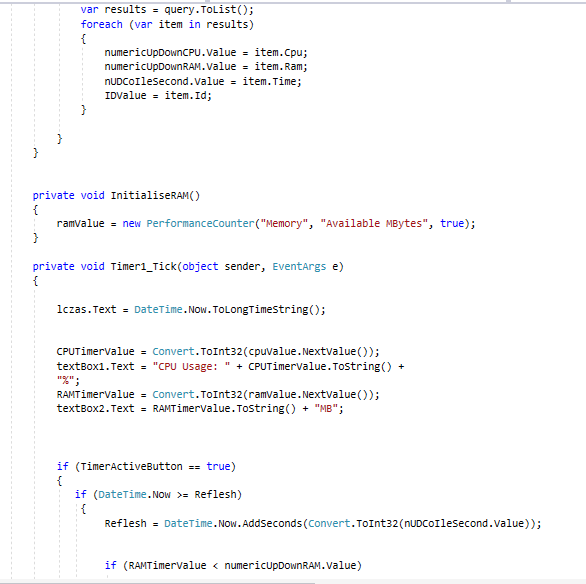Click the foreach keyword
The image size is (586, 584).
101,24
